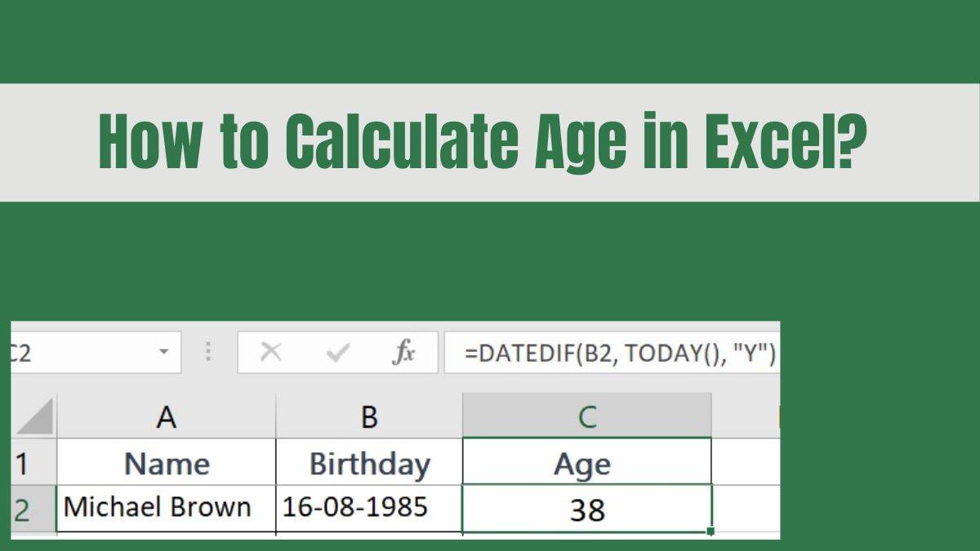
Task: Select column header A
Action: pyautogui.click(x=167, y=416)
